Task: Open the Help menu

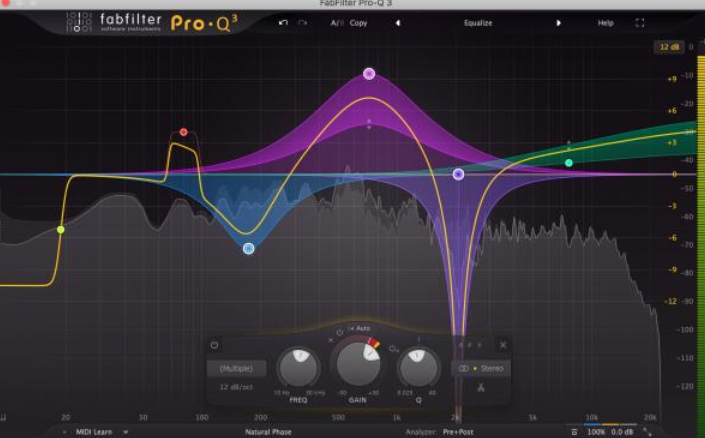Action: (605, 23)
